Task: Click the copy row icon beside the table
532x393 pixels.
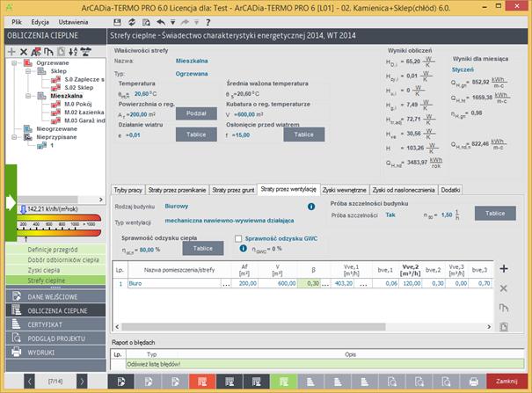Action: click(x=504, y=308)
